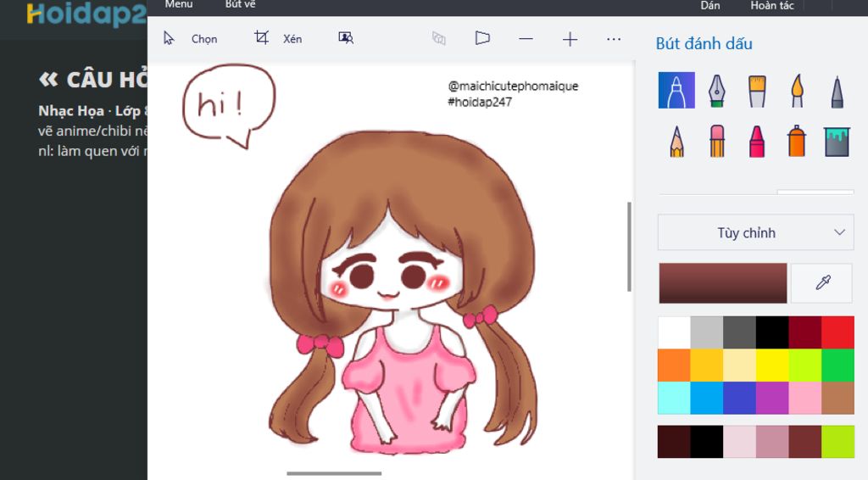Pick the tan brown color swatch

click(837, 398)
